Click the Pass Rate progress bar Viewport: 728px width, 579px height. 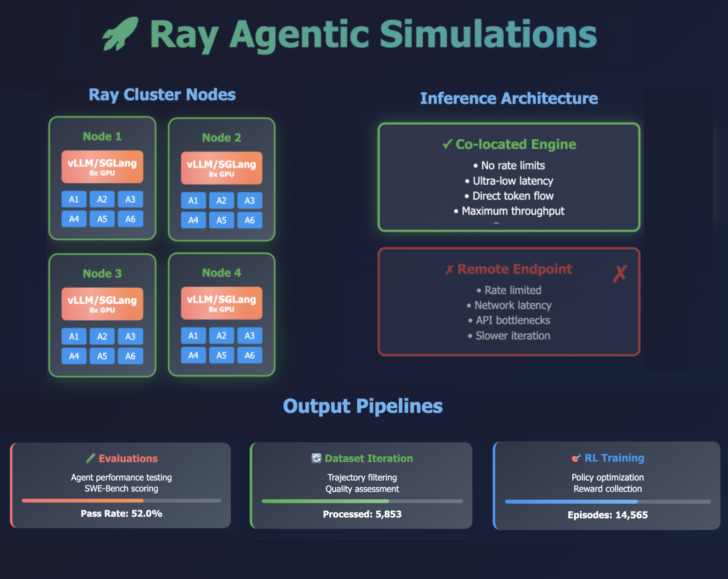tap(121, 500)
